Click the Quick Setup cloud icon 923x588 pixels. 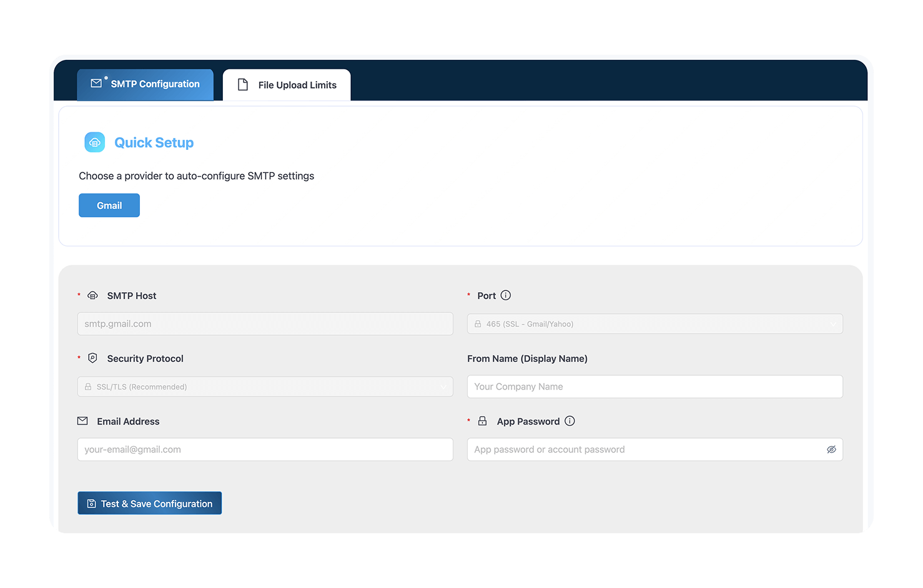coord(95,142)
